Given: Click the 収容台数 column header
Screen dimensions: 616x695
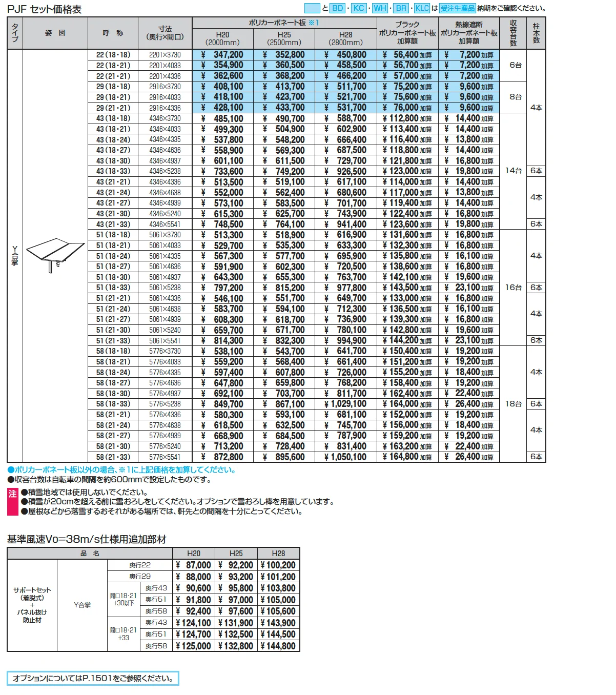Looking at the screenshot, I should click(x=513, y=33).
